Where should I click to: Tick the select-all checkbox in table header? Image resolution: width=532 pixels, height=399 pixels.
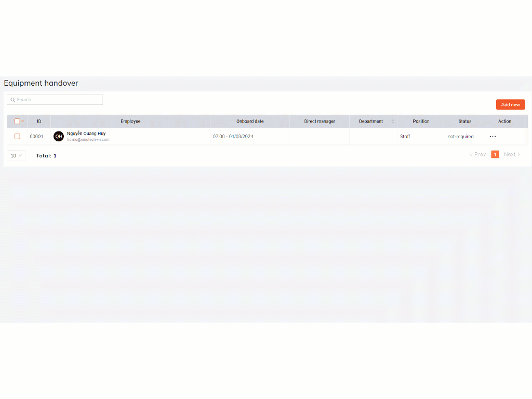tap(17, 121)
